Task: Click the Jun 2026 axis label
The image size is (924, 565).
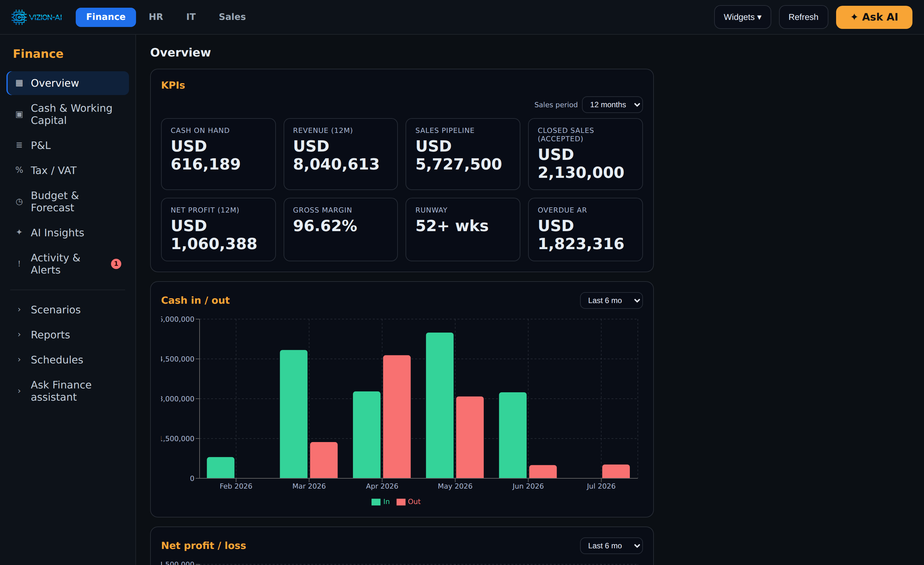Action: 528,486
